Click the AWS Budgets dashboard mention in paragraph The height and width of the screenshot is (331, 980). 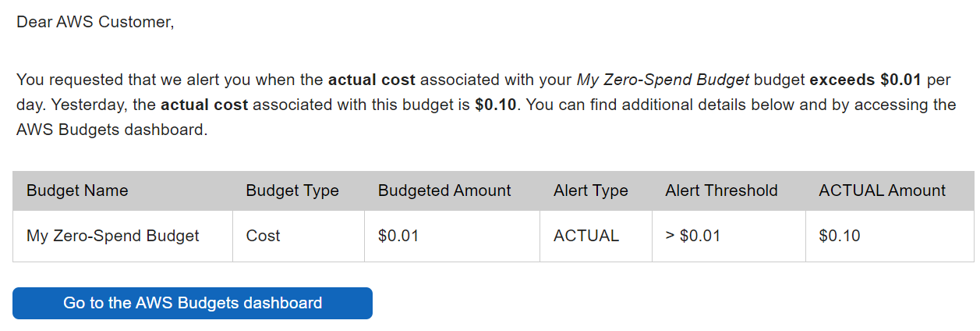110,130
